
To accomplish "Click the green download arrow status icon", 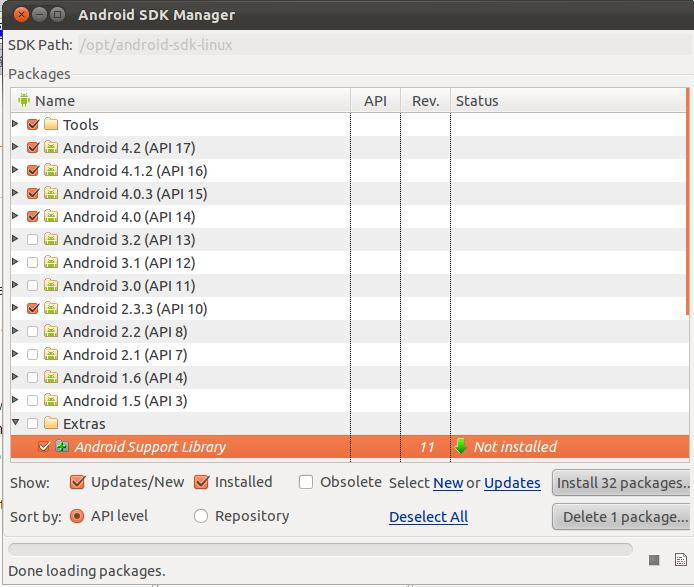I will [461, 446].
